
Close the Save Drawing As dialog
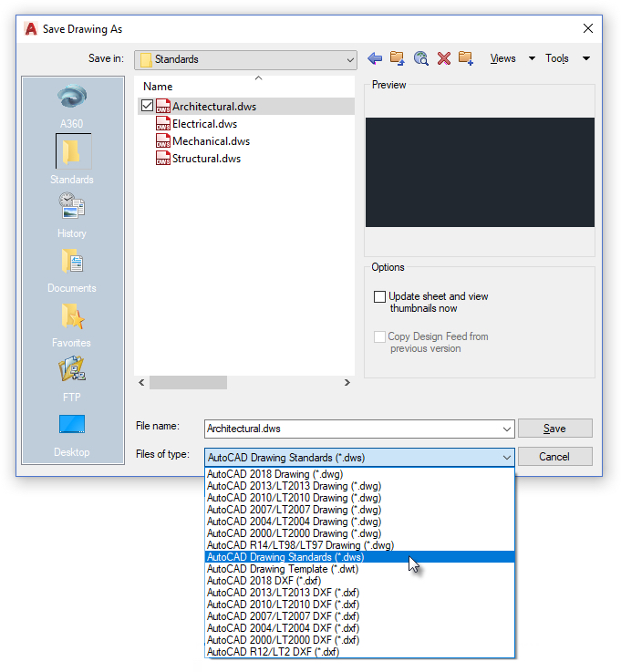tap(588, 28)
